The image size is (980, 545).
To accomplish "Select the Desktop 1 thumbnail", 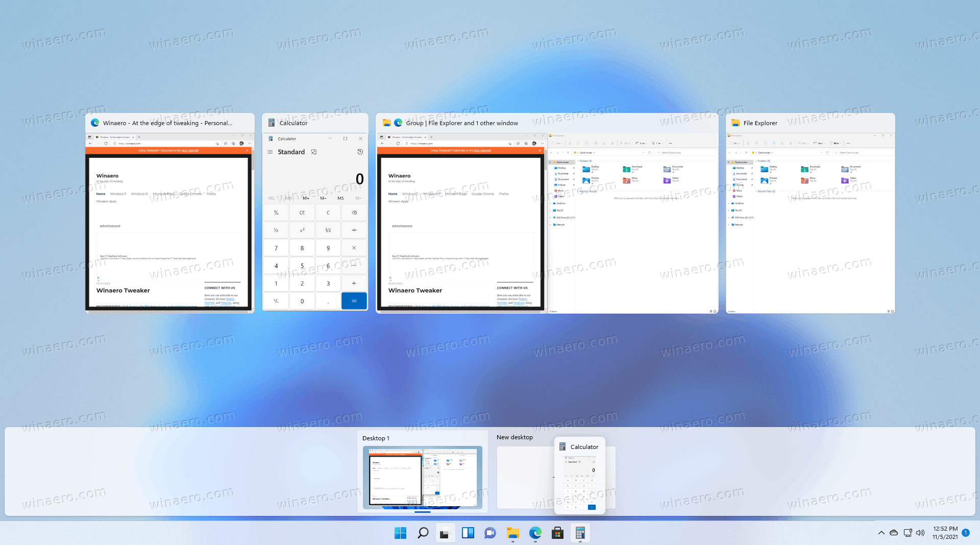I will pyautogui.click(x=423, y=478).
